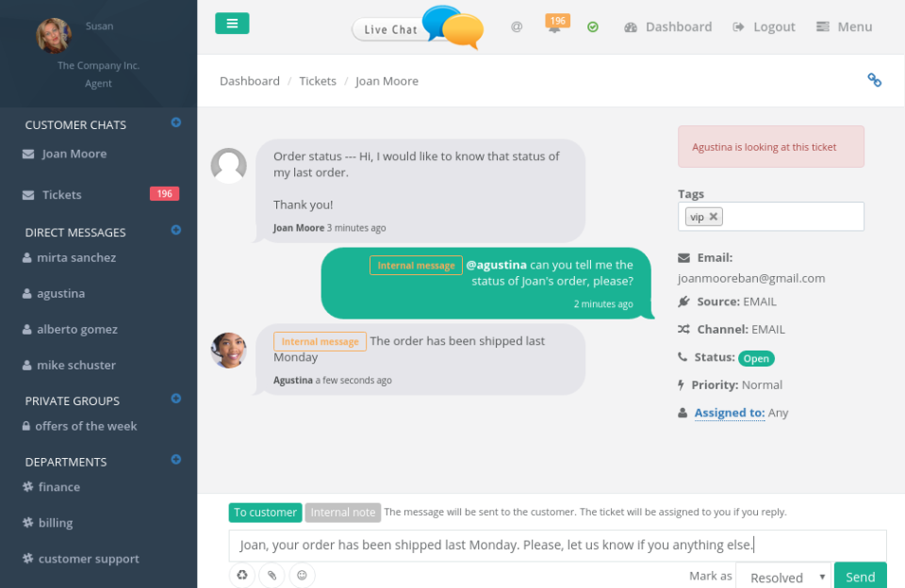The image size is (905, 588).
Task: Toggle online status with the green check icon
Action: click(x=593, y=26)
